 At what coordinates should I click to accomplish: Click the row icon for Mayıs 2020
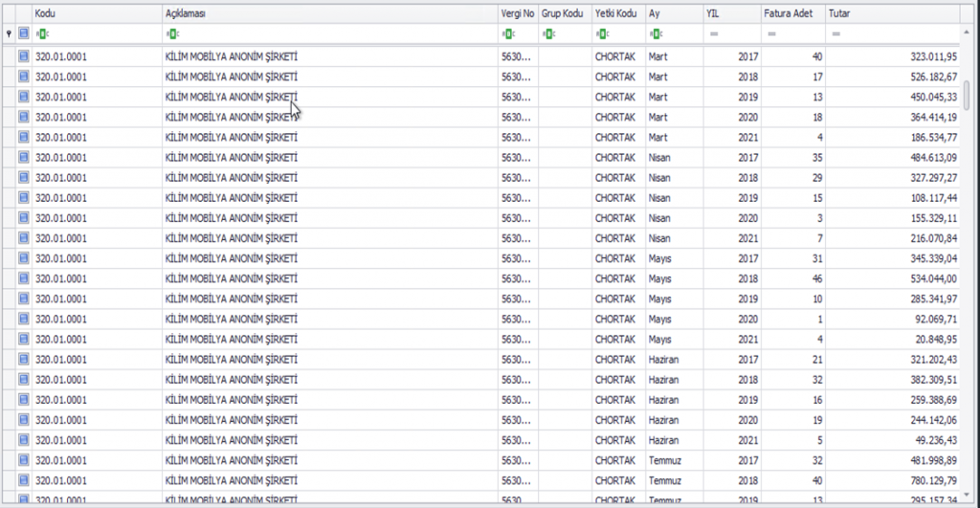pyautogui.click(x=24, y=319)
